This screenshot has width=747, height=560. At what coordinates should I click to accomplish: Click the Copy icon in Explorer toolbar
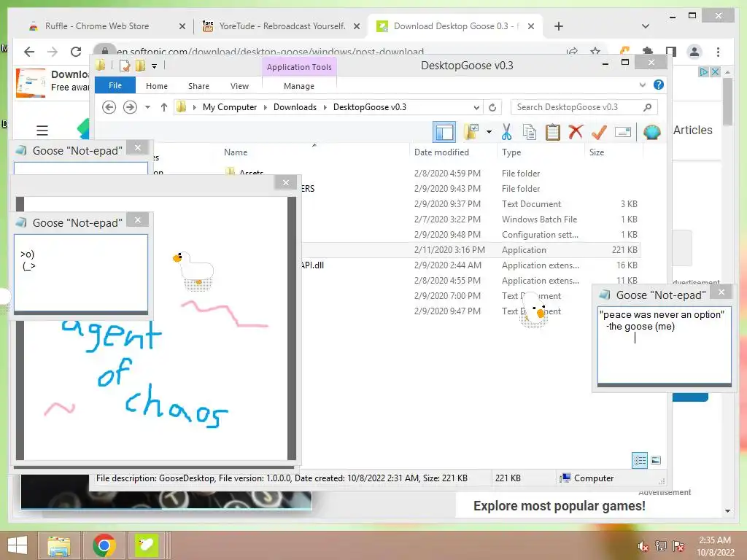pyautogui.click(x=530, y=132)
